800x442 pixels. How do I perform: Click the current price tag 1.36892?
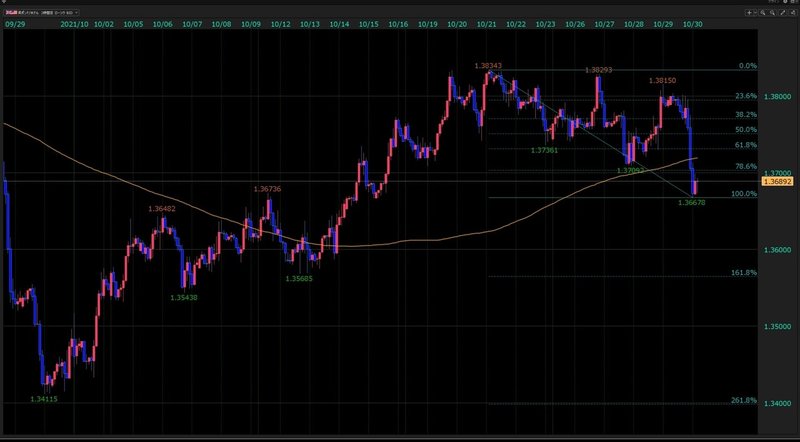777,181
